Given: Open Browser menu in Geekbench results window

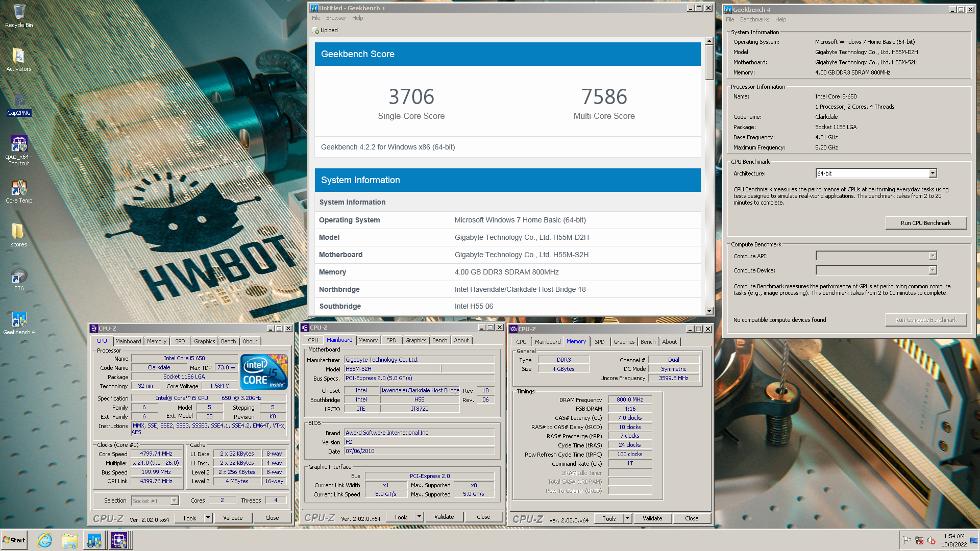Looking at the screenshot, I should coord(336,18).
